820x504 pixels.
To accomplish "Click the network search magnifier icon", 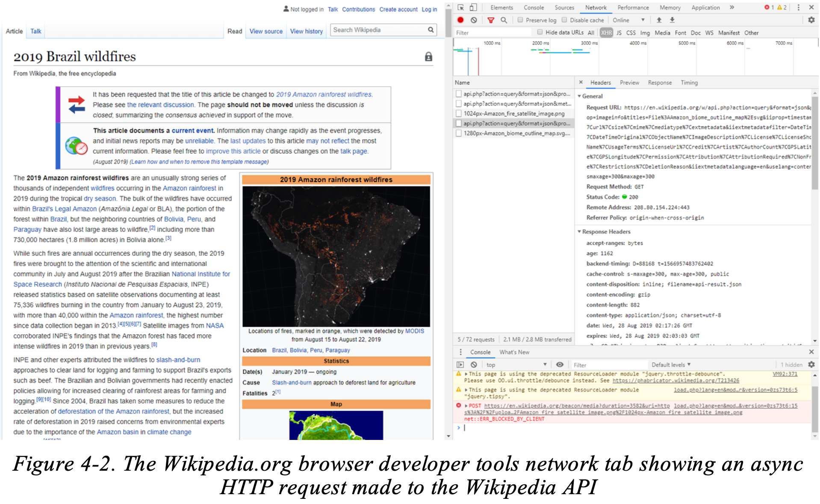I will click(504, 20).
